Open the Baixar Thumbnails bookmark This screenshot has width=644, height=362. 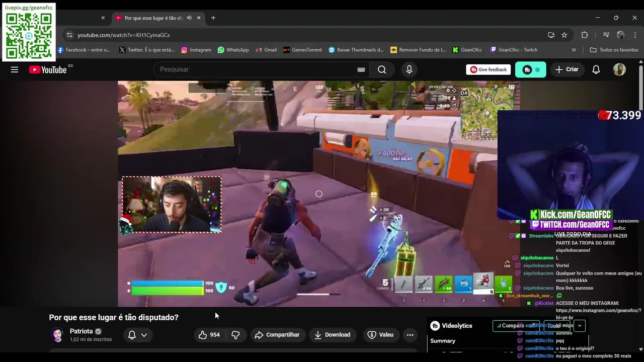pos(356,50)
